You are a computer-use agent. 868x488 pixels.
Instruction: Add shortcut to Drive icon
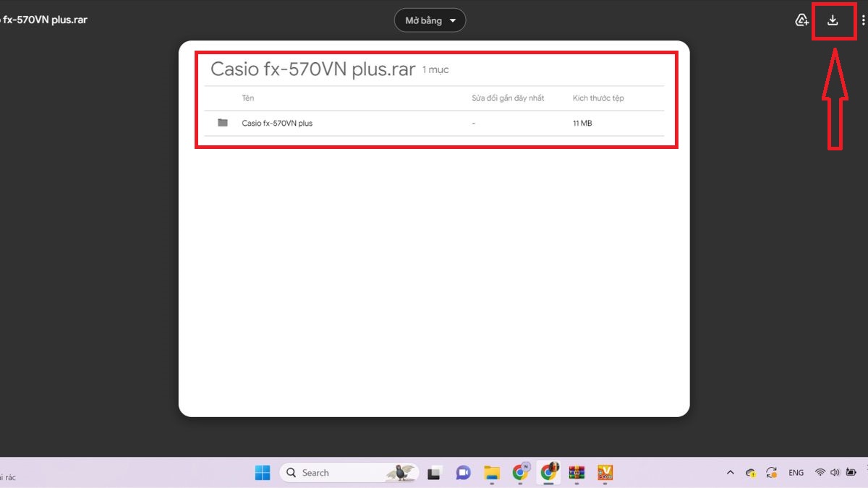pyautogui.click(x=801, y=20)
